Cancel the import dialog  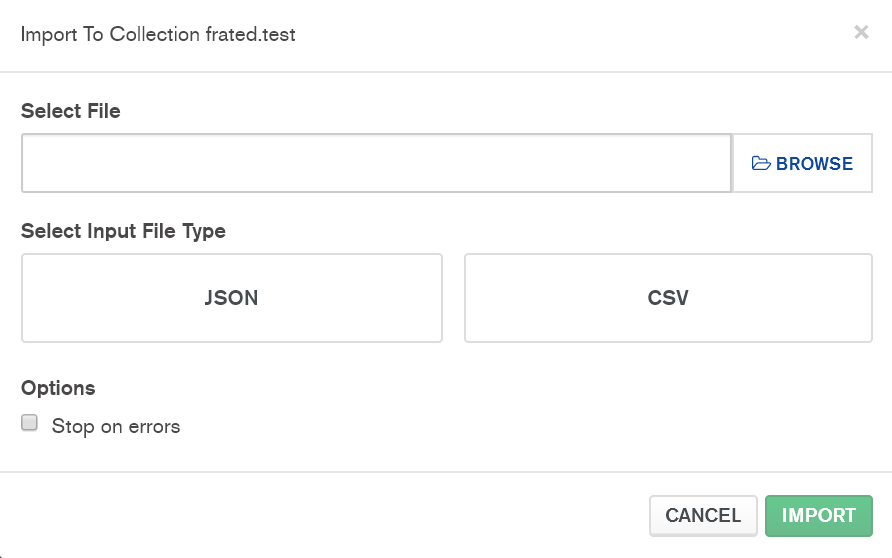pos(703,515)
